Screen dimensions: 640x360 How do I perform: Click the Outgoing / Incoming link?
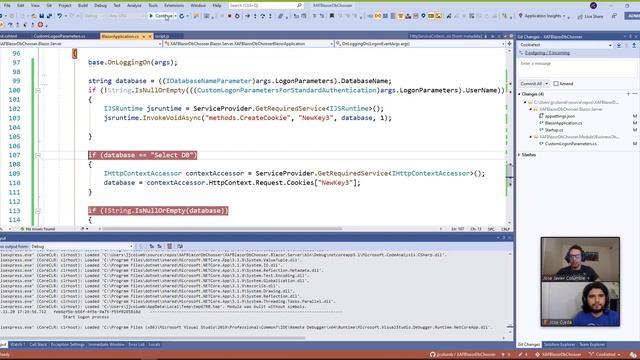[x=547, y=53]
